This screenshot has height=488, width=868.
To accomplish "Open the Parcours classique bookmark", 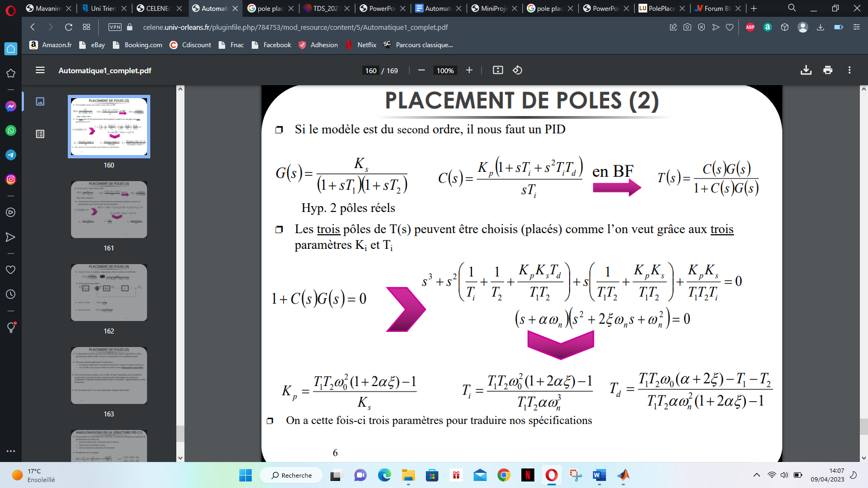I will 418,45.
